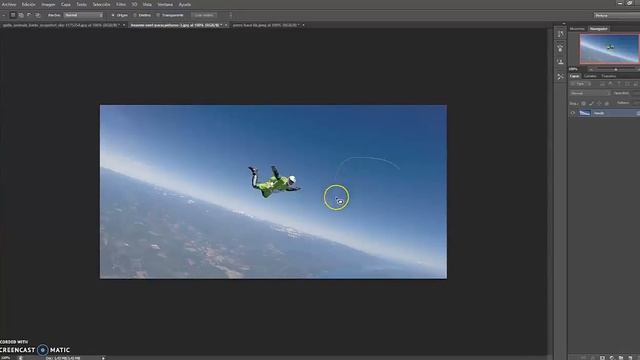Image resolution: width=640 pixels, height=360 pixels.
Task: Open the Vista menu
Action: (147, 4)
